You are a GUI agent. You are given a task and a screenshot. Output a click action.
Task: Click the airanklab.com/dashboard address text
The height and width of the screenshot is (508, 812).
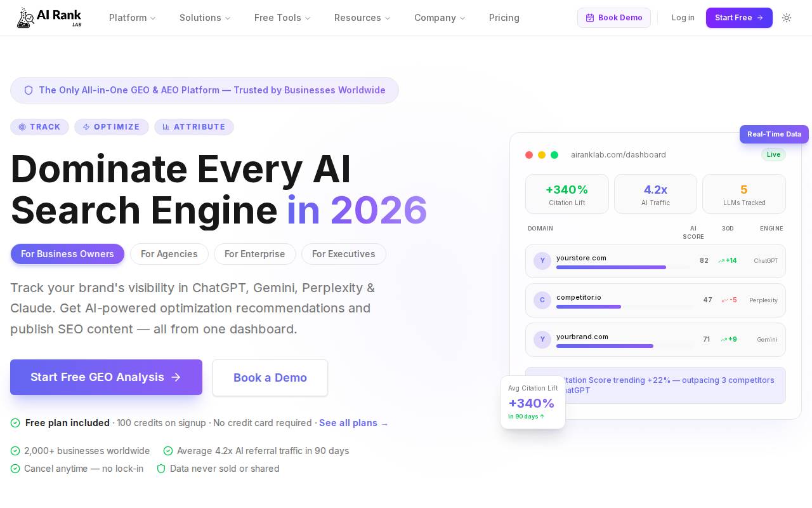pos(619,155)
